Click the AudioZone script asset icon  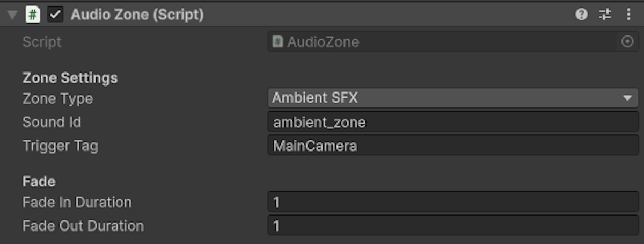click(277, 42)
